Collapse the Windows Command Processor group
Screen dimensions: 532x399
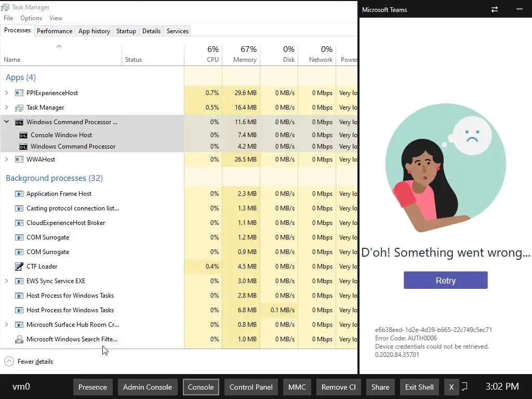6,122
